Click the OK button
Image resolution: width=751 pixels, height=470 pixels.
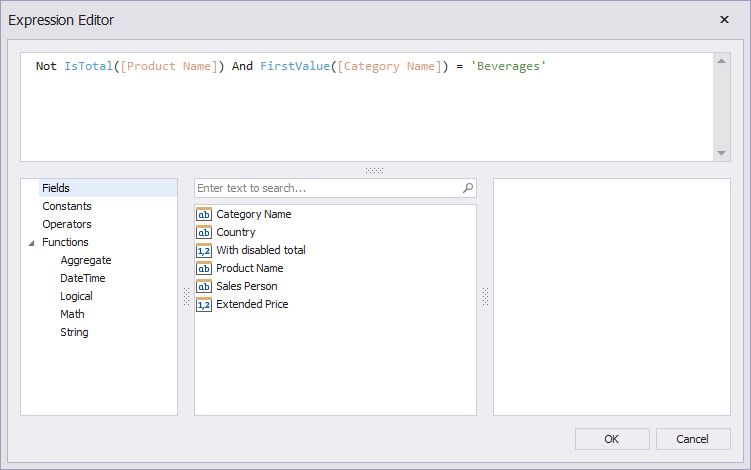pyautogui.click(x=612, y=439)
